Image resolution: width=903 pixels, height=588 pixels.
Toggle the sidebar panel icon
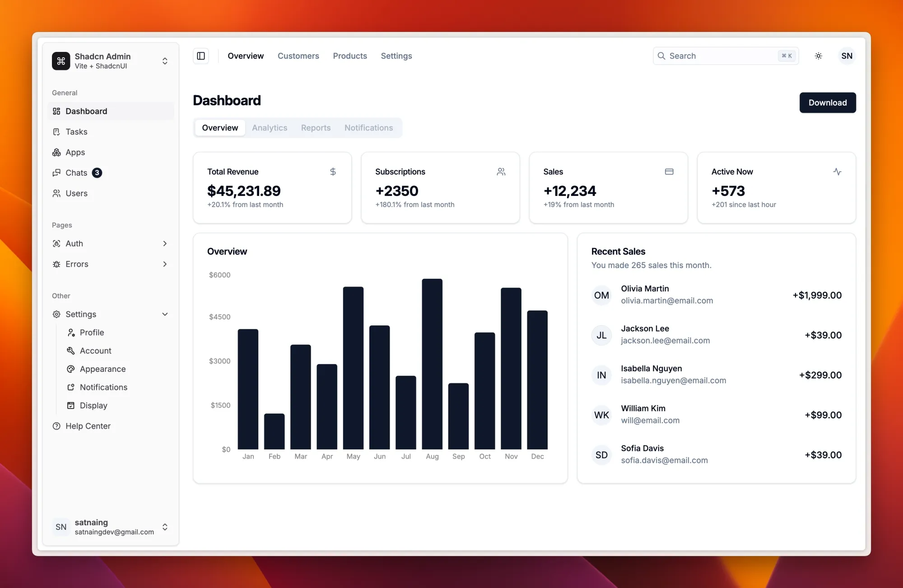[x=201, y=56]
